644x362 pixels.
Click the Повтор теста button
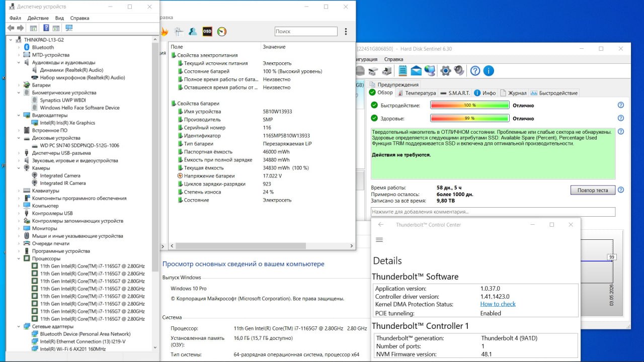point(593,190)
